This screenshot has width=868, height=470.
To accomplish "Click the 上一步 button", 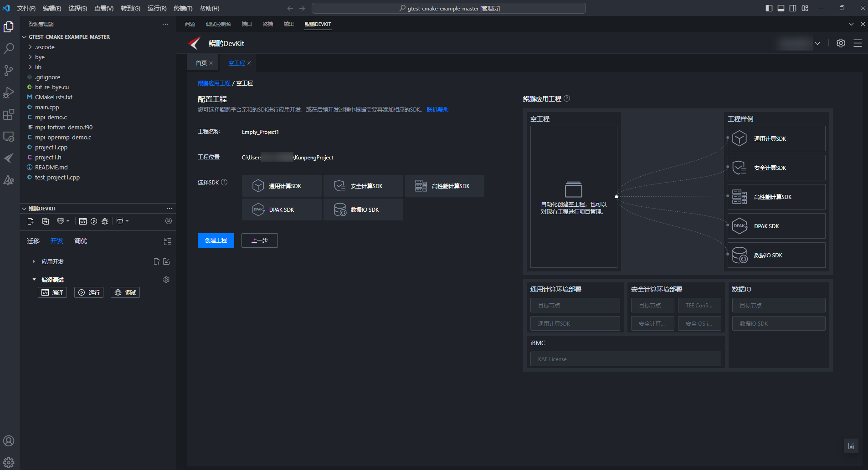I will tap(260, 240).
